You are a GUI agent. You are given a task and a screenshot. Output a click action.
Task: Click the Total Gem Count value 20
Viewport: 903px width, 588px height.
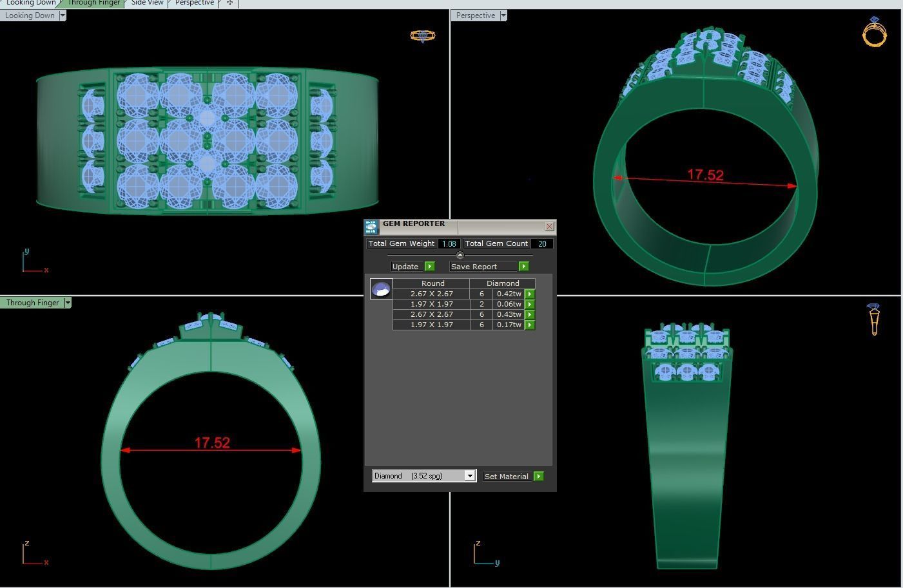point(542,243)
